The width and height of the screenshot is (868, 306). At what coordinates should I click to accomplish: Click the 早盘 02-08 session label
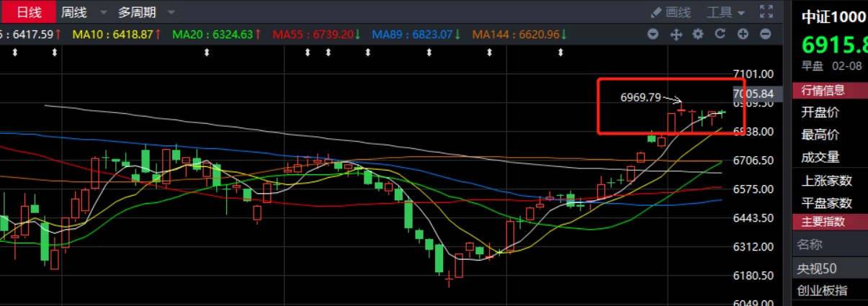coord(832,66)
